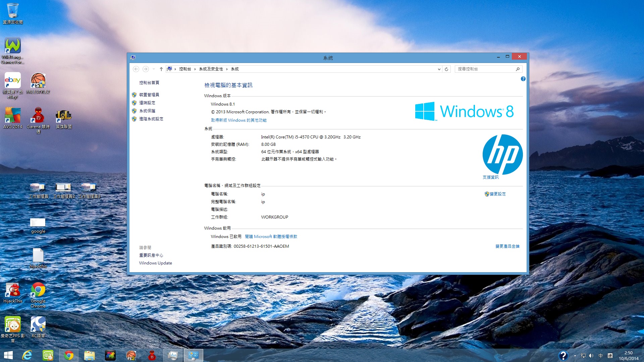Open Garena red icon in taskbar

pos(152,355)
